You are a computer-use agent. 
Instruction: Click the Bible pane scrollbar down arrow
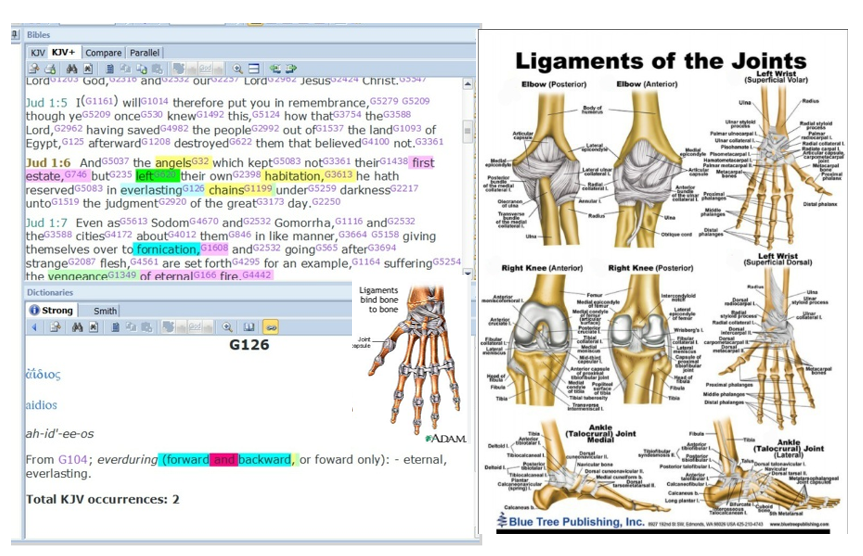click(x=467, y=272)
